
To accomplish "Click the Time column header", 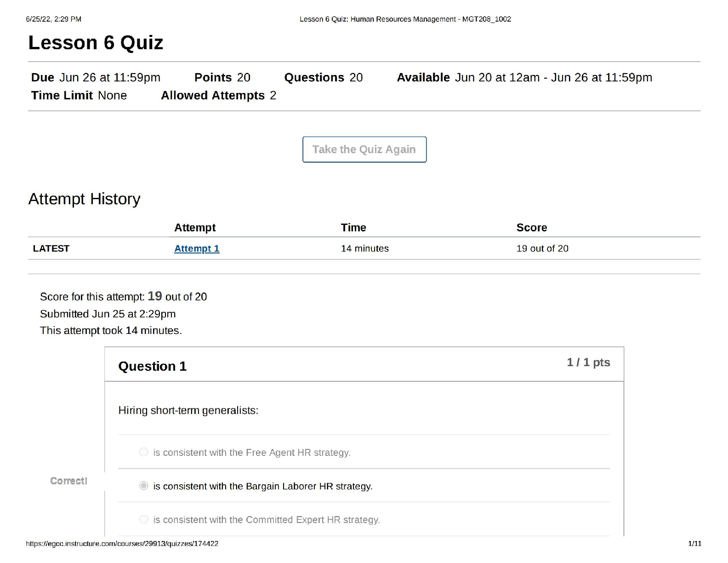I will tap(353, 228).
